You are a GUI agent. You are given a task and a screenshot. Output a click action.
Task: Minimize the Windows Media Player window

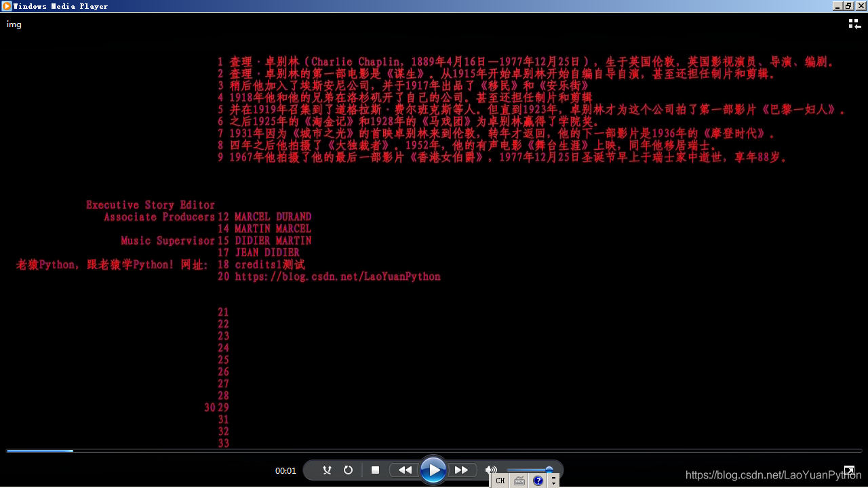point(837,6)
